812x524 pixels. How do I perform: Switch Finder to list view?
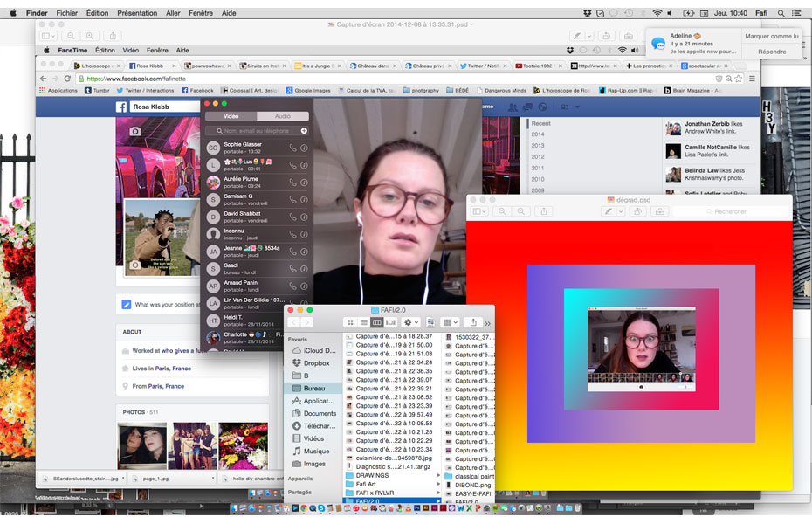(x=363, y=322)
